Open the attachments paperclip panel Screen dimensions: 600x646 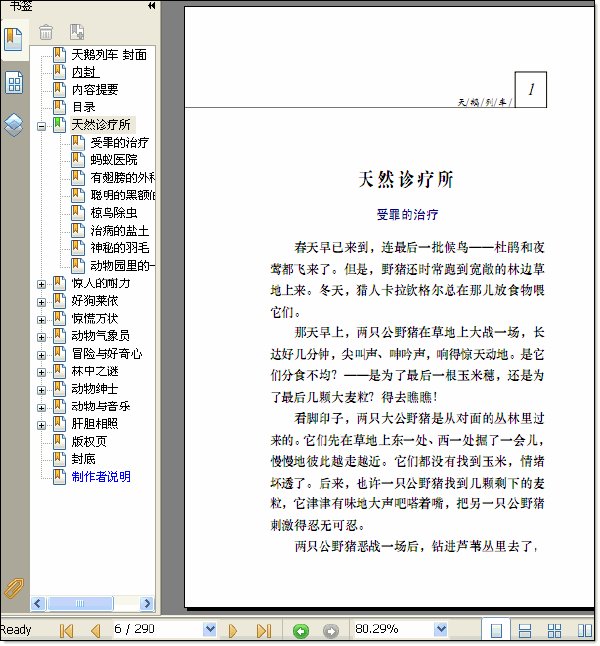[14, 588]
